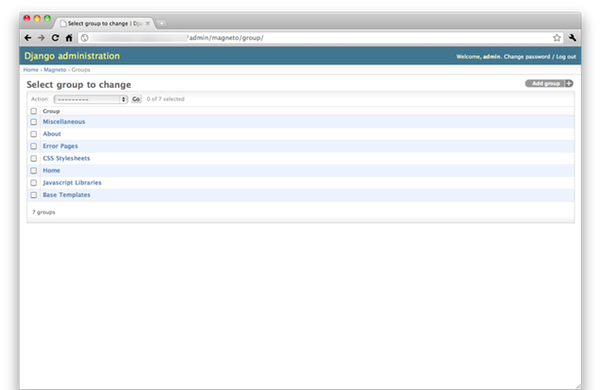
Task: Open the Base Templates group
Action: pyautogui.click(x=67, y=195)
